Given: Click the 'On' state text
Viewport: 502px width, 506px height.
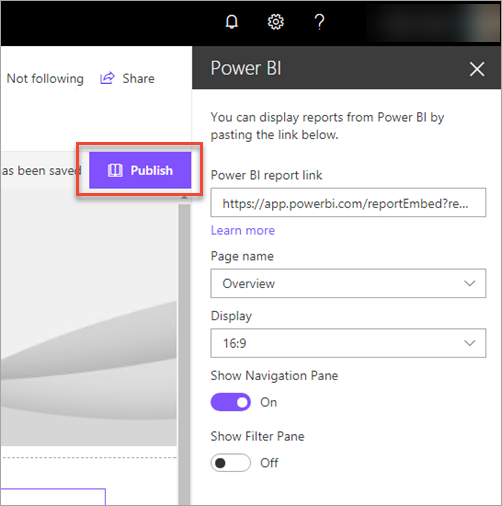Looking at the screenshot, I should 269,402.
